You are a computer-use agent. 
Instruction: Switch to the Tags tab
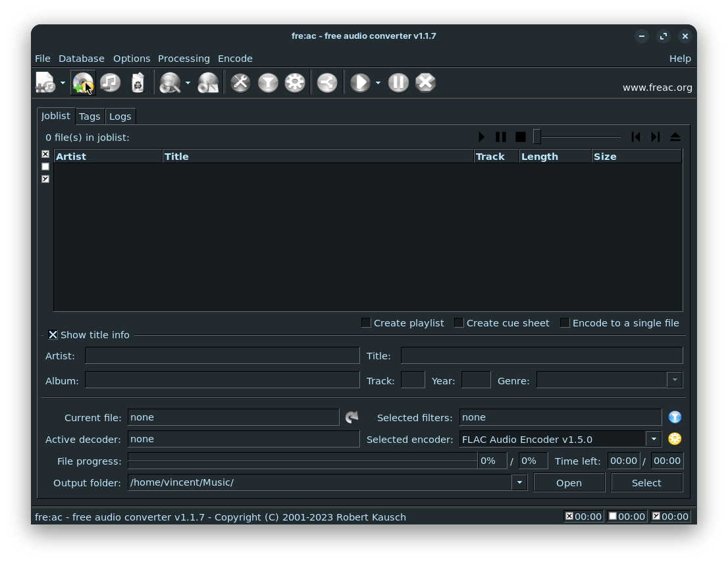click(90, 116)
